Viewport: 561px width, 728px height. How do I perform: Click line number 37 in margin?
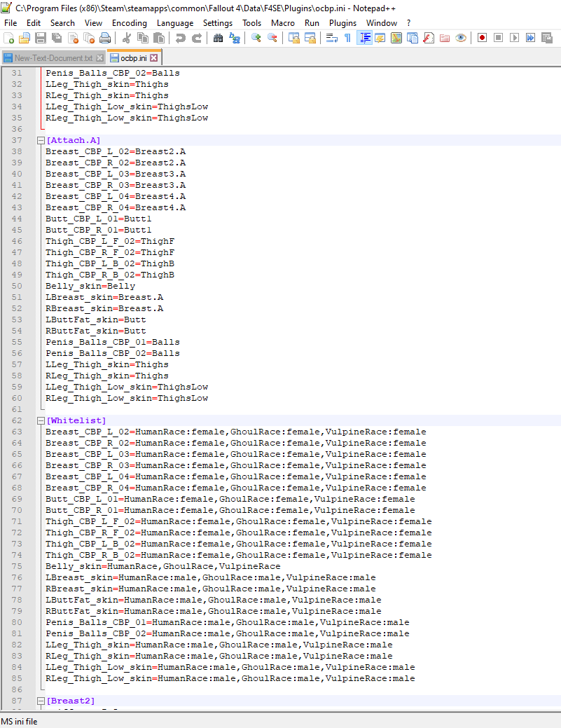pyautogui.click(x=17, y=140)
